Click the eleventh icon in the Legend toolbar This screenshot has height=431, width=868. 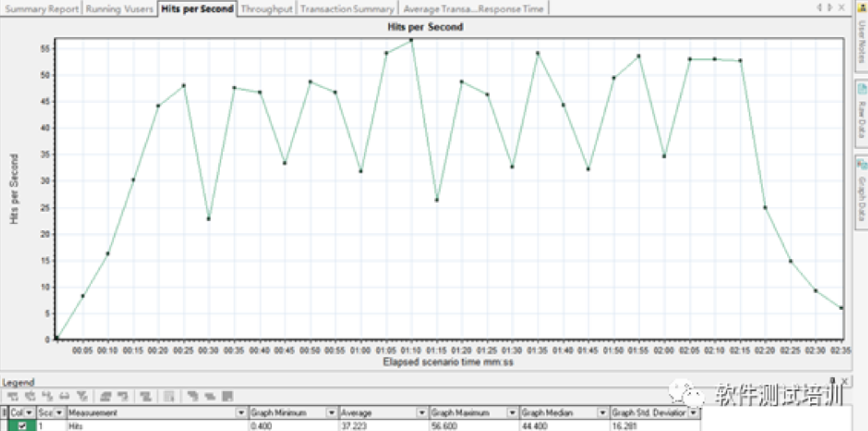210,396
